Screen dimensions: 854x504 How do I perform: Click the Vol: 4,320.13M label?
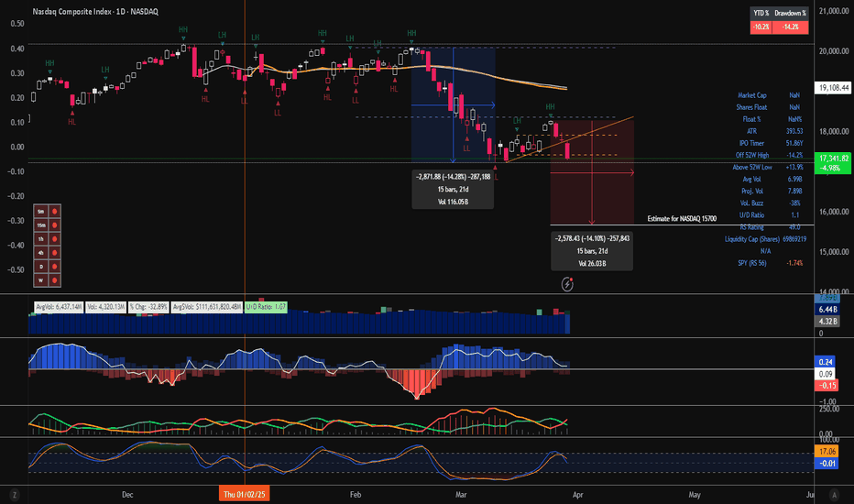point(105,307)
